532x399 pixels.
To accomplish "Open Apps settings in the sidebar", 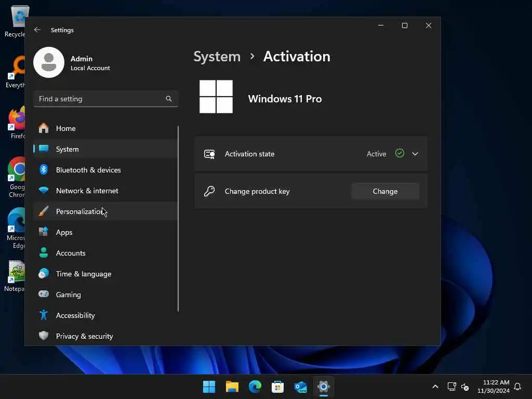I will click(105, 232).
